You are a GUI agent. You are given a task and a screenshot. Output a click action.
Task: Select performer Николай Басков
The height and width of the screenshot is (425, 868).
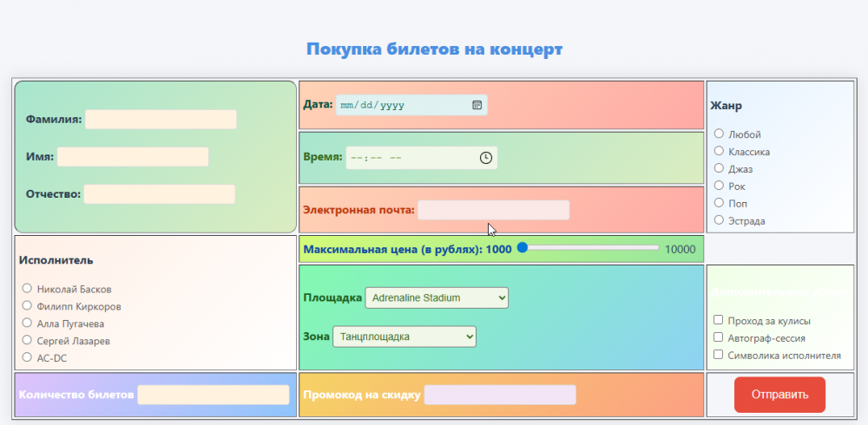27,288
